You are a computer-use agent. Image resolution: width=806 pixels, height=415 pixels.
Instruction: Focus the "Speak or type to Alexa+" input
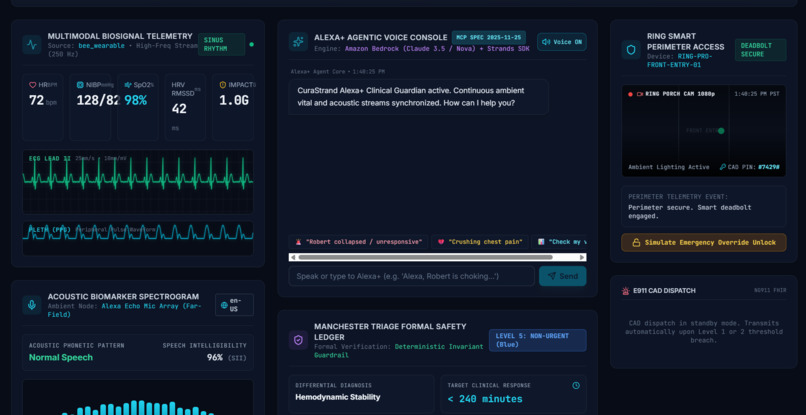[412, 276]
